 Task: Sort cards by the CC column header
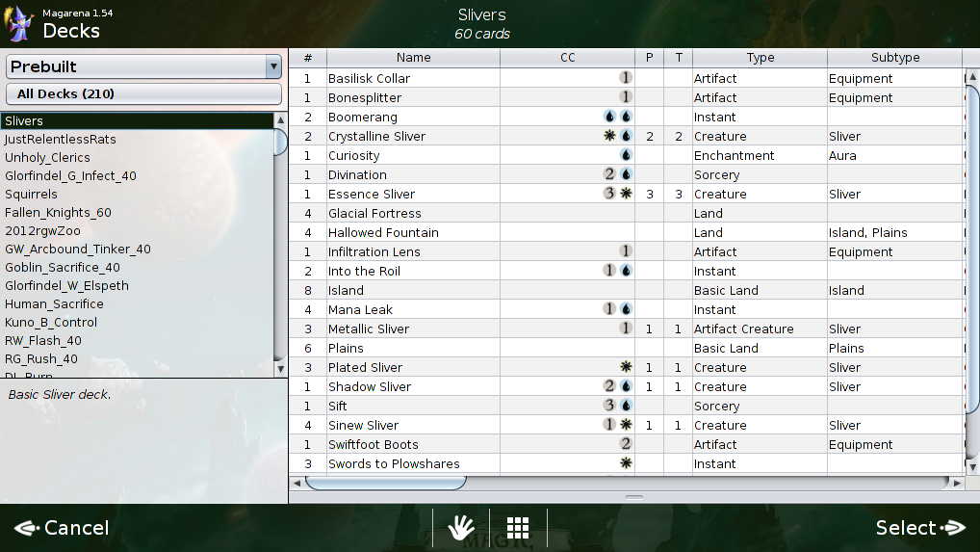coord(567,58)
